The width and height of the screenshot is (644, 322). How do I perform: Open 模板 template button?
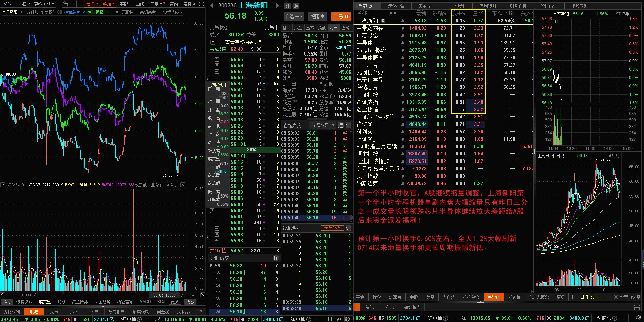click(190, 302)
